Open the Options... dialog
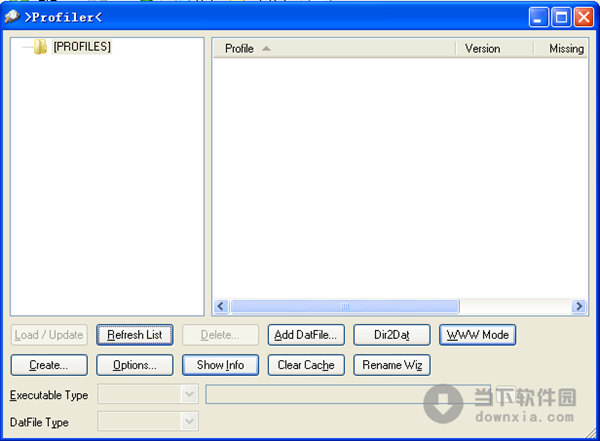The image size is (600, 441). [x=135, y=365]
